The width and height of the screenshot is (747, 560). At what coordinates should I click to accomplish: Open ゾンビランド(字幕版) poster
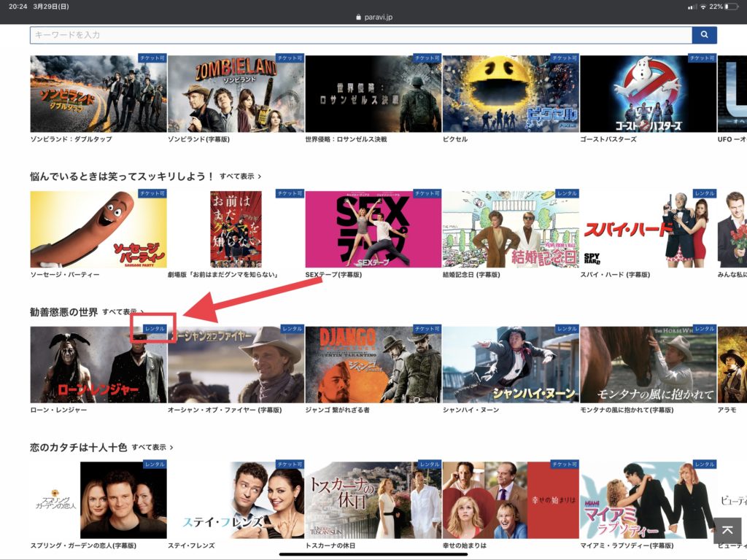pyautogui.click(x=236, y=94)
